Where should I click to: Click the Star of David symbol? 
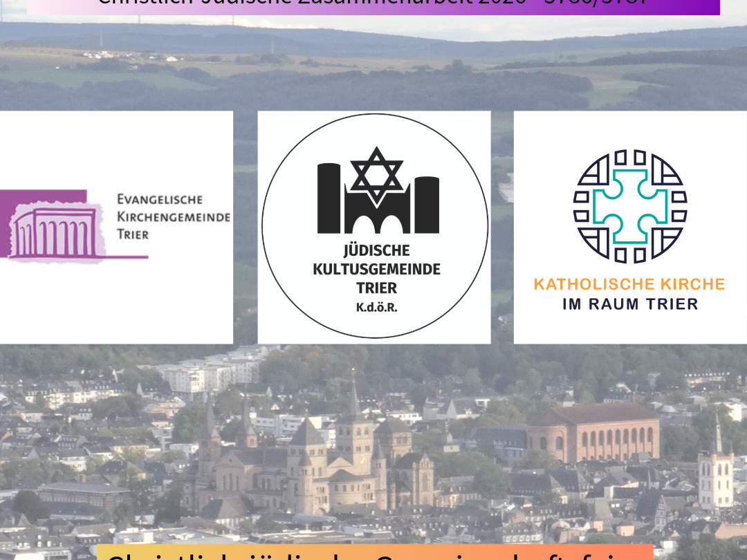(x=376, y=176)
